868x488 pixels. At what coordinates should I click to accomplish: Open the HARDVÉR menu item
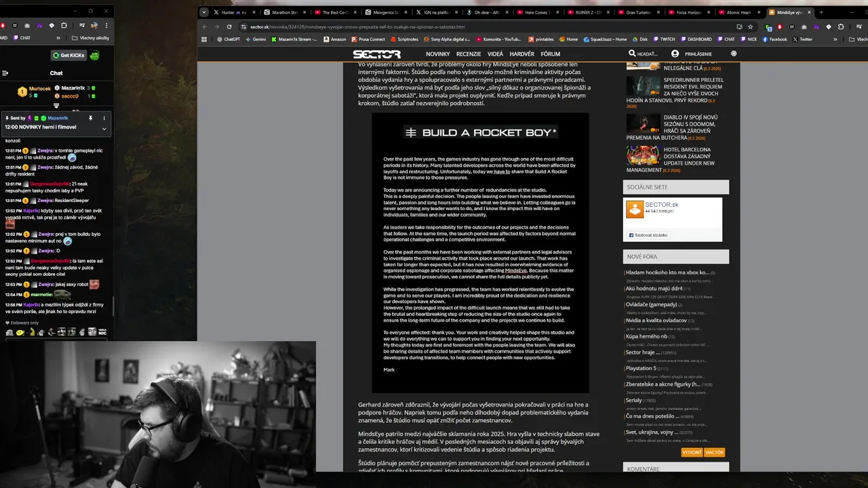pyautogui.click(x=521, y=54)
